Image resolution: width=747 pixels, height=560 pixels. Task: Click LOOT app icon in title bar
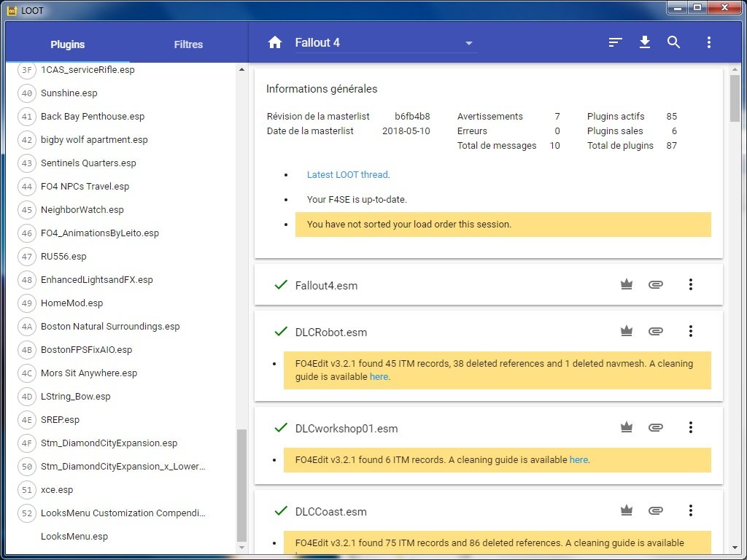12,10
